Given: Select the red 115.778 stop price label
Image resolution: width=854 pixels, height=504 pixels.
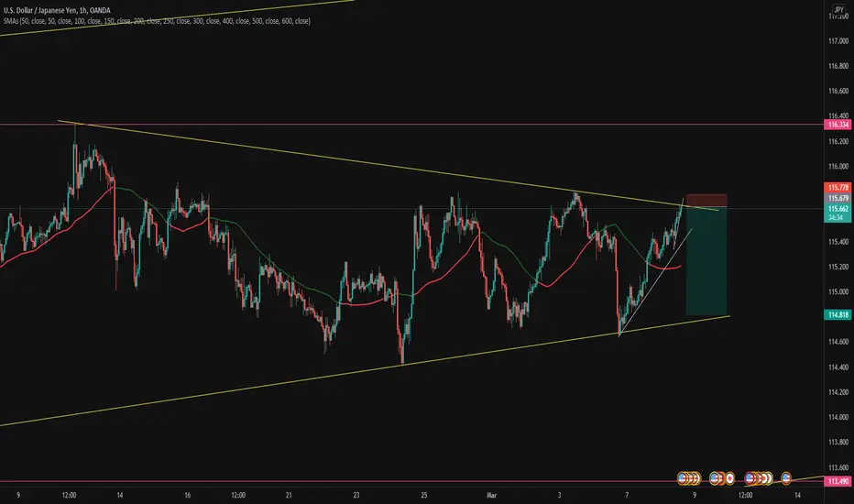Looking at the screenshot, I should 838,188.
